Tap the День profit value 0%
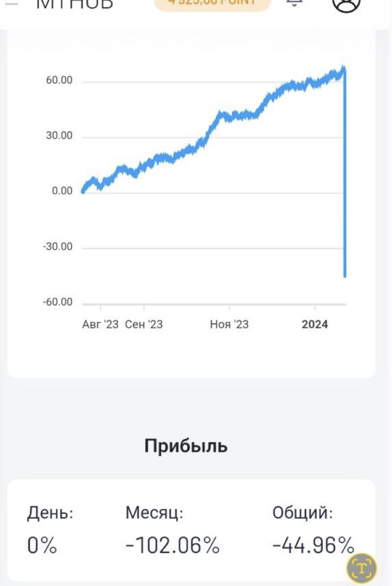This screenshot has width=392, height=586. click(x=42, y=546)
